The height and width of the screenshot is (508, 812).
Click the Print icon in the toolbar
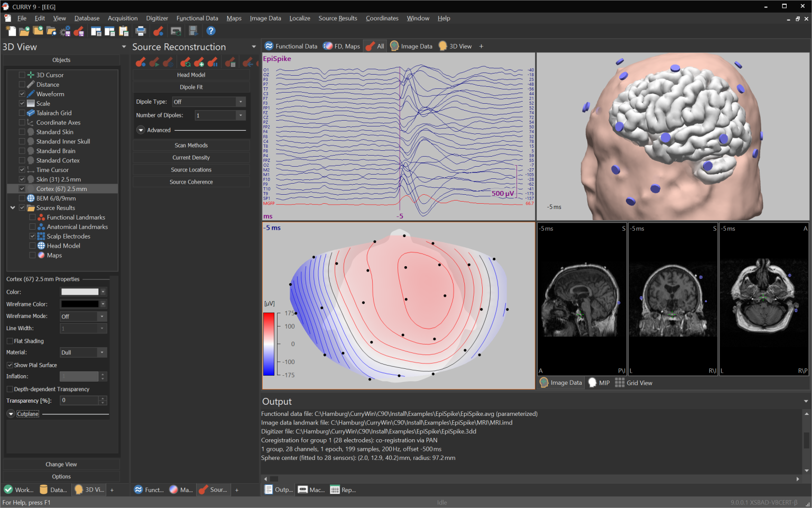(x=141, y=31)
